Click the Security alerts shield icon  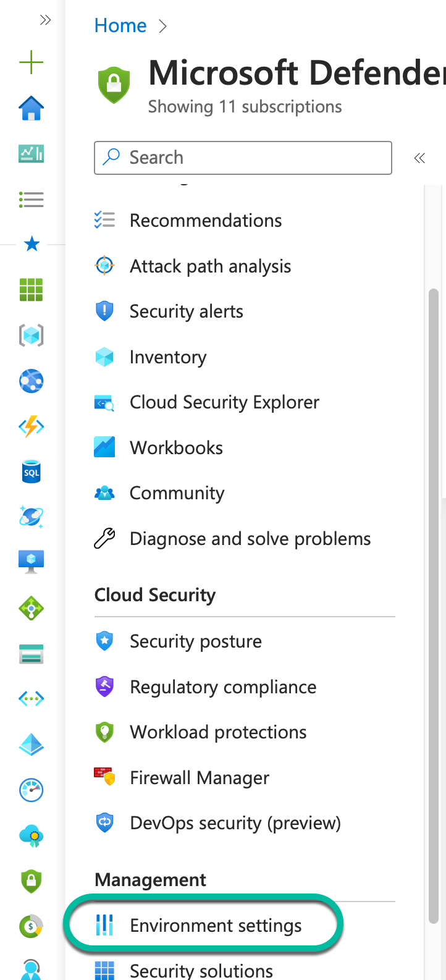tap(104, 311)
